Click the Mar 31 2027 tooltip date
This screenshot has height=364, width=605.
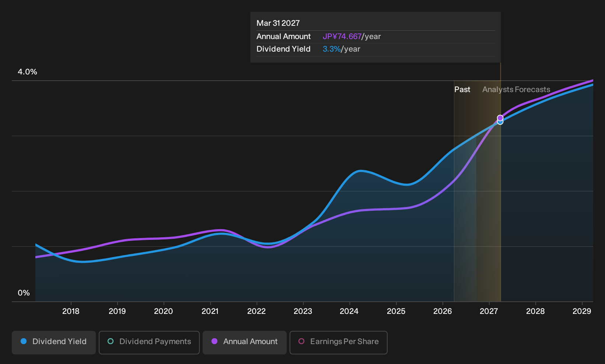click(278, 23)
